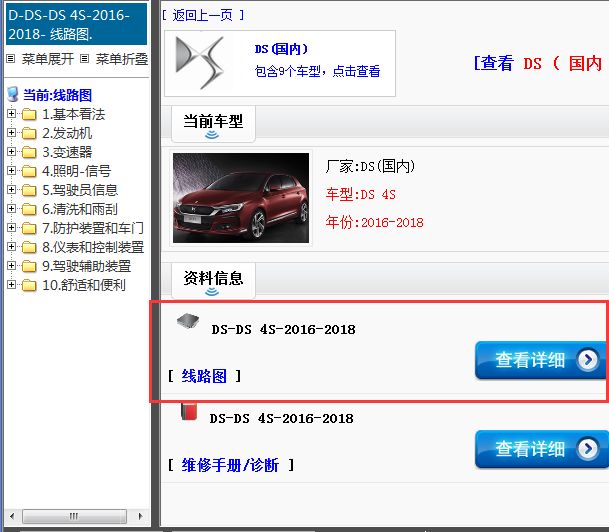Expand the 4.照明-信号 tree node
The width and height of the screenshot is (609, 532).
point(11,171)
